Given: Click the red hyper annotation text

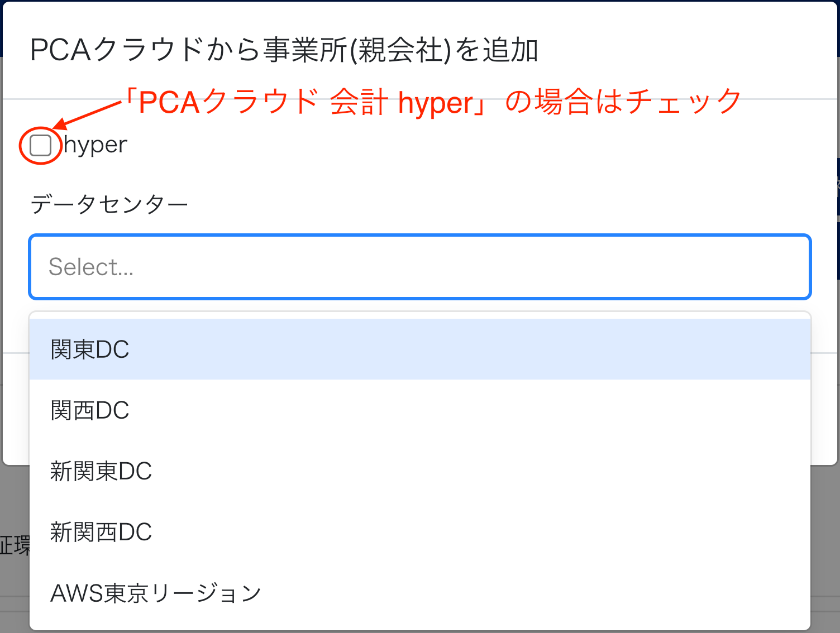Looking at the screenshot, I should [436, 103].
